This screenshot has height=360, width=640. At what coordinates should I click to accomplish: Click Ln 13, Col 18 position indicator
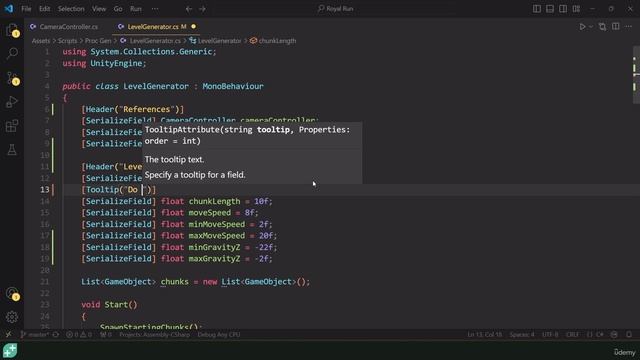pyautogui.click(x=484, y=335)
